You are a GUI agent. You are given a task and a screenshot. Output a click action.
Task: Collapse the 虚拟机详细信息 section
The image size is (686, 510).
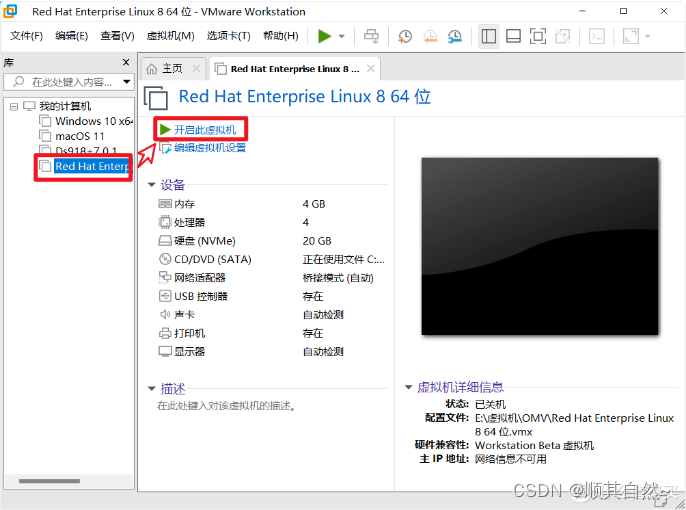tap(408, 387)
